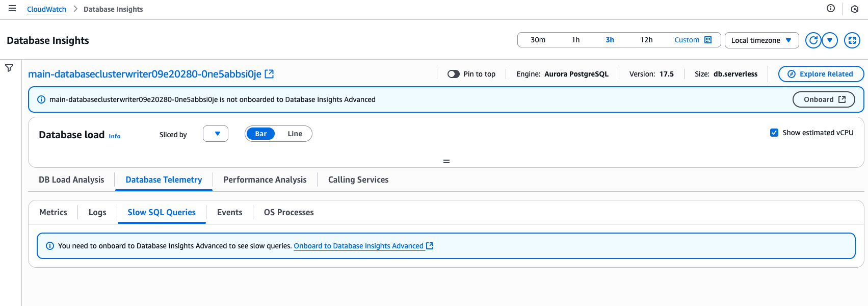This screenshot has width=868, height=306.
Task: Expand the Sliced by dropdown
Action: coord(216,134)
